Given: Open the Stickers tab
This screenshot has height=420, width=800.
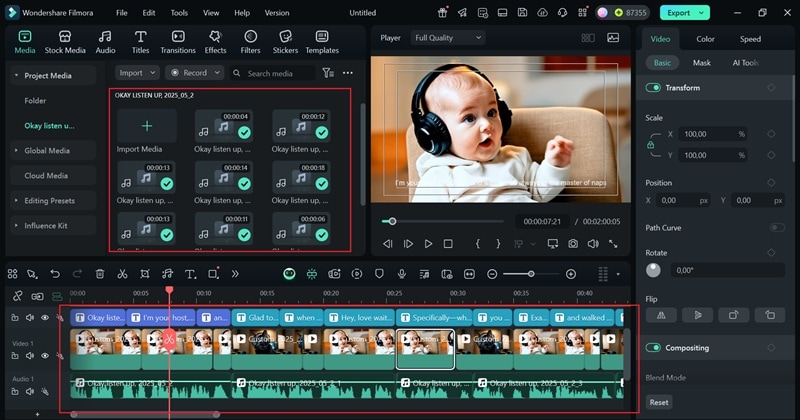Looking at the screenshot, I should coord(285,42).
